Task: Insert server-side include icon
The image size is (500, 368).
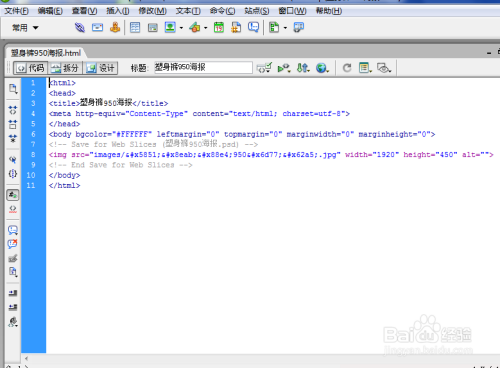Action: click(236, 27)
